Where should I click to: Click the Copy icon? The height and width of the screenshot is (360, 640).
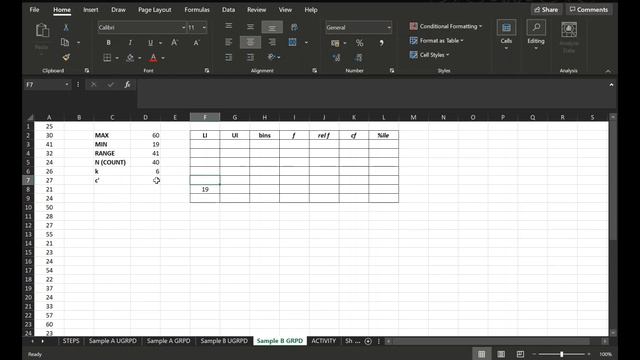click(64, 42)
